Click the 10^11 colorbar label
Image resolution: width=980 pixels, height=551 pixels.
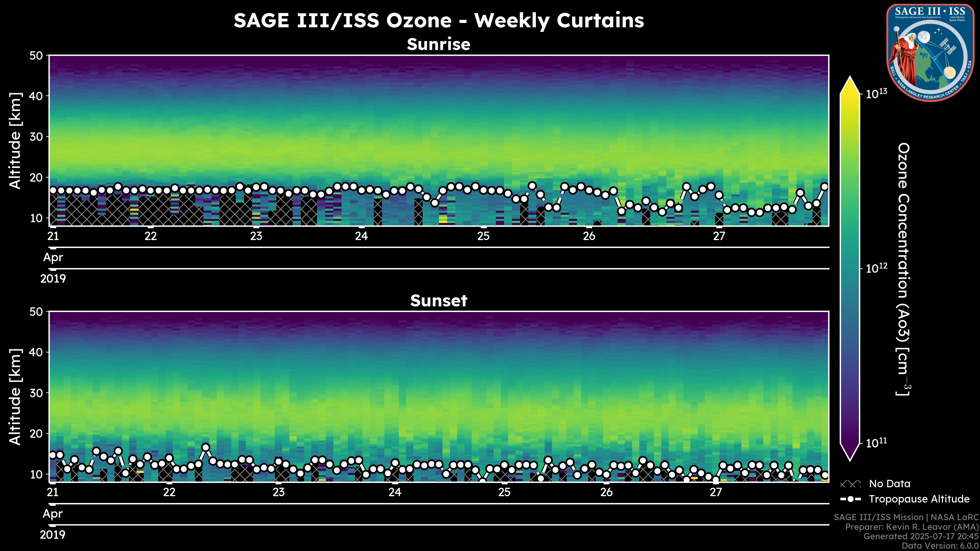click(x=877, y=443)
